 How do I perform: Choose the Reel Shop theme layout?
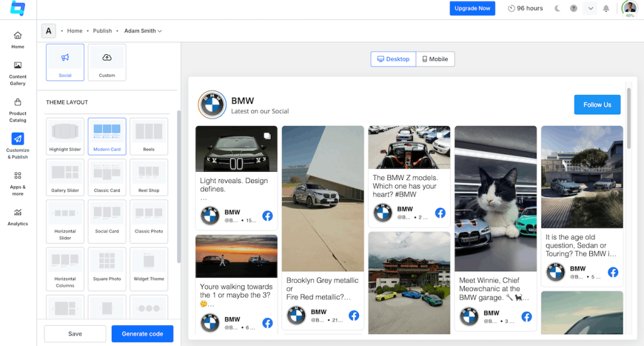pyautogui.click(x=148, y=177)
